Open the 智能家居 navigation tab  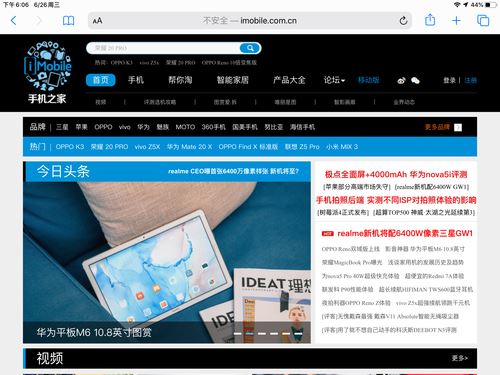(233, 80)
